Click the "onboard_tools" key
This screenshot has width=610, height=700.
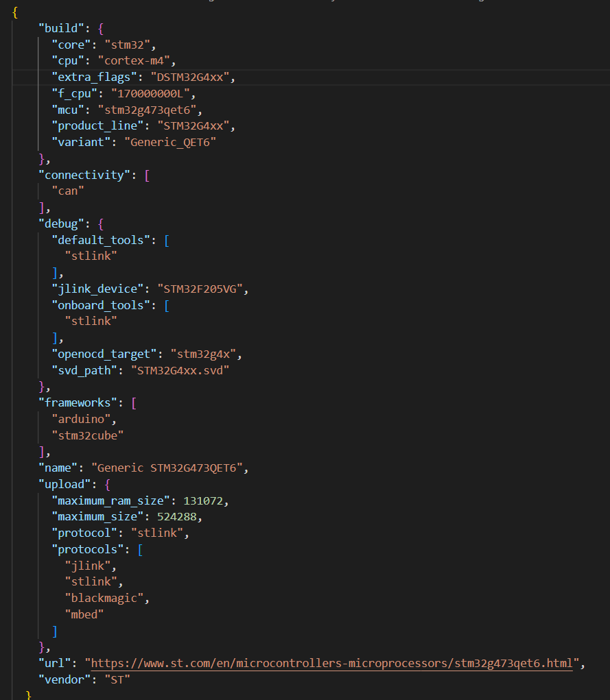pyautogui.click(x=101, y=305)
